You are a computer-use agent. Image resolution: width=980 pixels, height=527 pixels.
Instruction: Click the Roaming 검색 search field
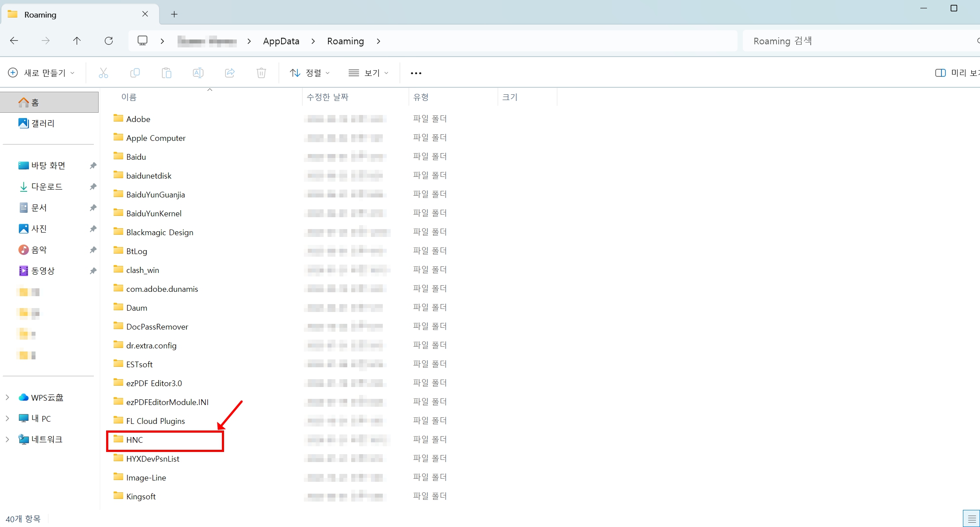(833, 41)
